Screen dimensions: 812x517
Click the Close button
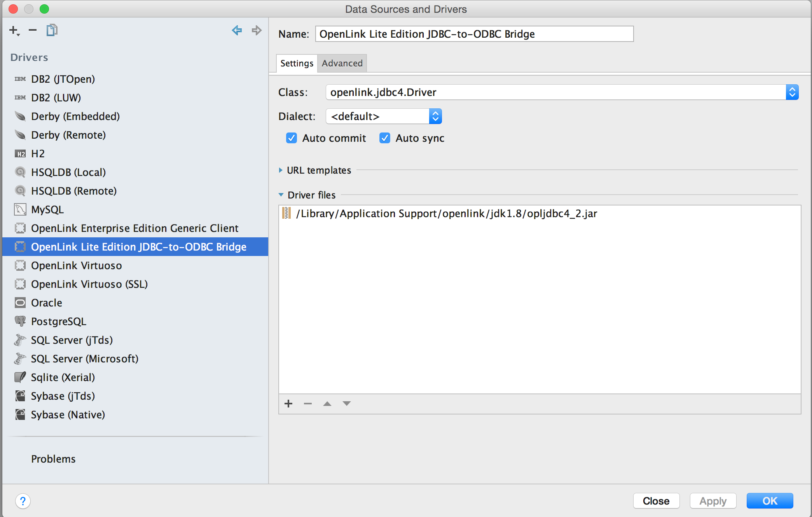point(656,501)
